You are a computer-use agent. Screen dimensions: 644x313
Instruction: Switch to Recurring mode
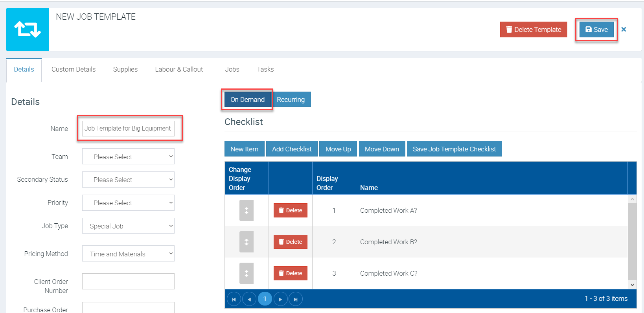click(291, 99)
